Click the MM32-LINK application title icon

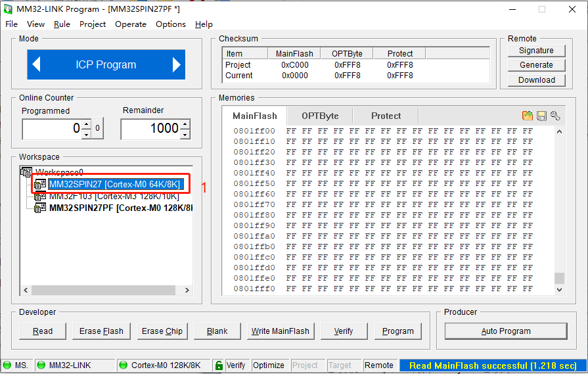(8, 9)
